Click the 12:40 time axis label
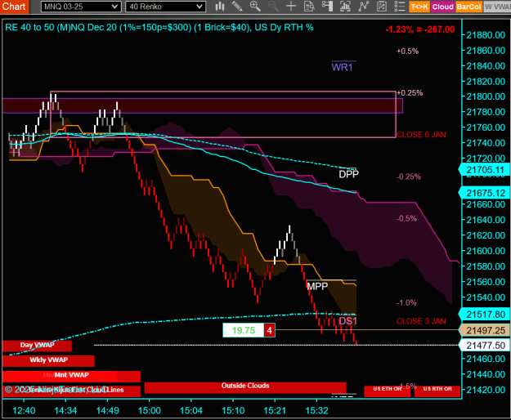Image resolution: width=511 pixels, height=420 pixels. pos(24,410)
